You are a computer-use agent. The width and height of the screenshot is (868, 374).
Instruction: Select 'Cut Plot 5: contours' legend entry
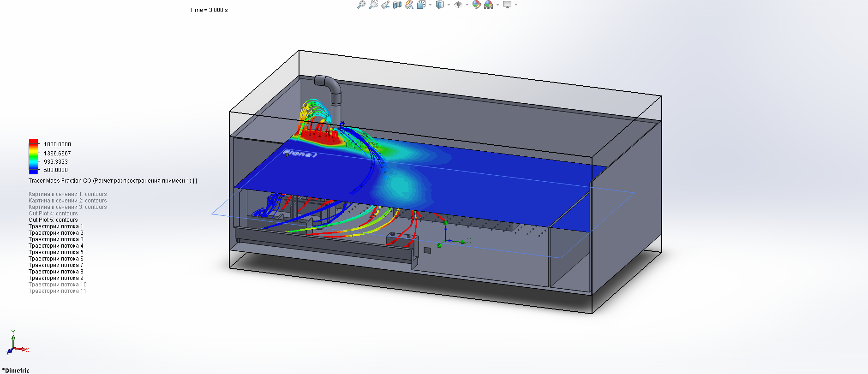(53, 220)
